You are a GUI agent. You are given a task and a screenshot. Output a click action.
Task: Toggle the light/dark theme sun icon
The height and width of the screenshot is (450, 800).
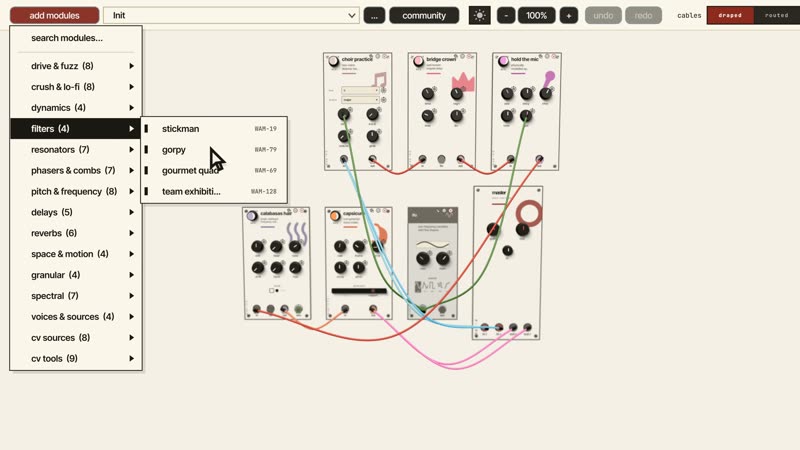pyautogui.click(x=480, y=15)
